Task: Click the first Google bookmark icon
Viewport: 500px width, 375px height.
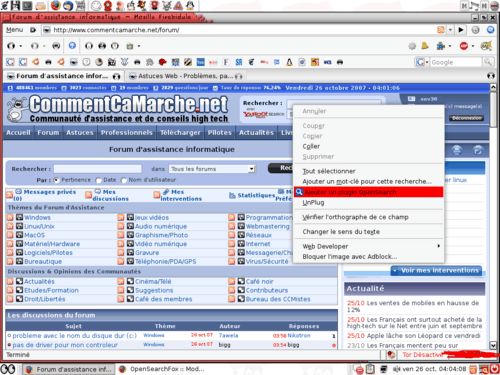Action: [x=10, y=62]
